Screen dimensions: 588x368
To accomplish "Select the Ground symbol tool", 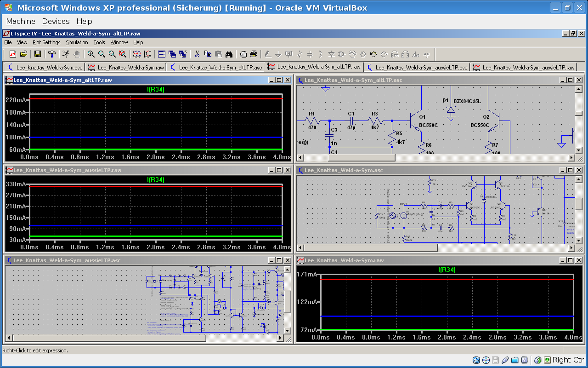I will tap(278, 54).
